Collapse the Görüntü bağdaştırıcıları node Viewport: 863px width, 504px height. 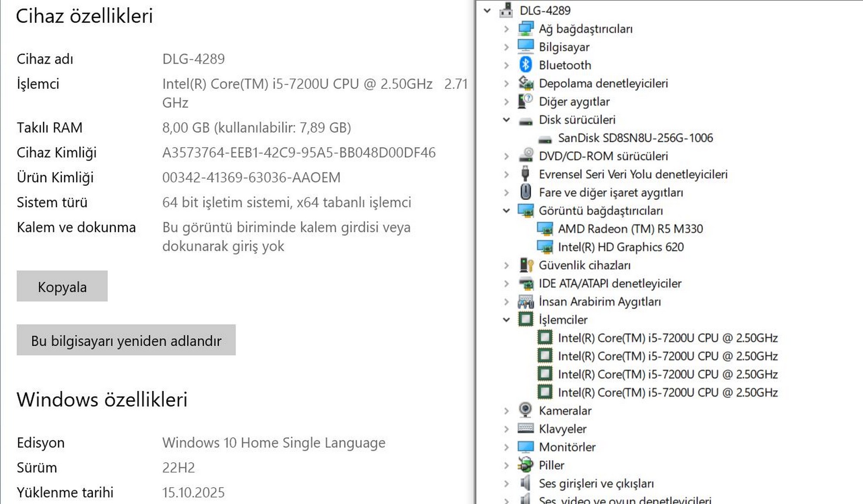coord(507,210)
